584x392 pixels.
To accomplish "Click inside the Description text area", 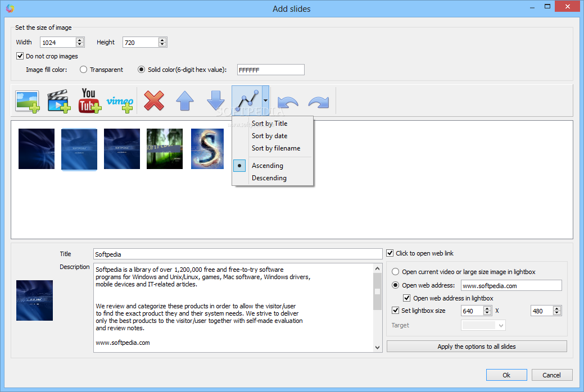I will point(233,308).
